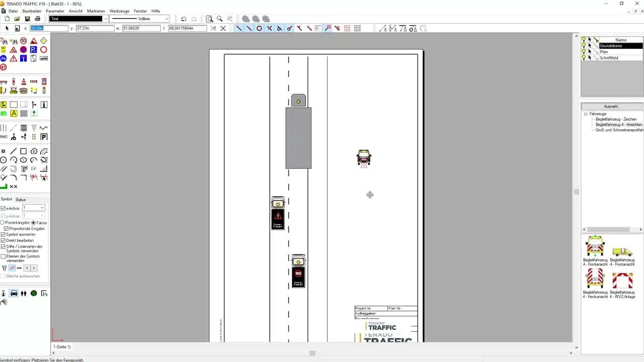The image size is (644, 362).
Task: Toggle Stifte / Linienarten des Symbols verwenden
Action: click(3, 246)
